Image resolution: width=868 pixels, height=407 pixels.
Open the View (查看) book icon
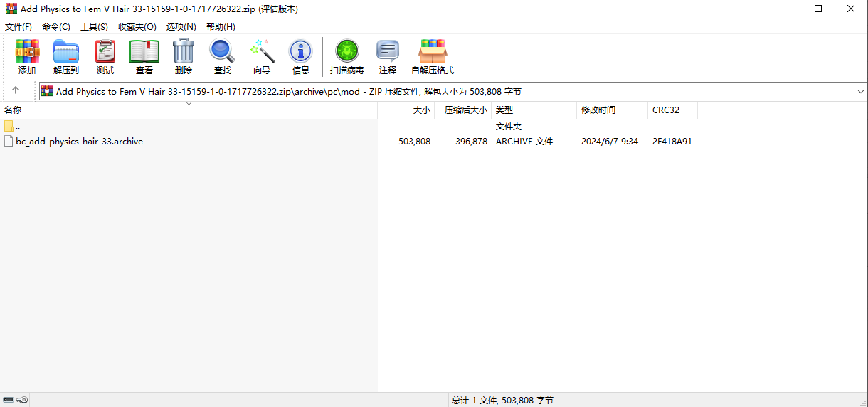tap(144, 57)
